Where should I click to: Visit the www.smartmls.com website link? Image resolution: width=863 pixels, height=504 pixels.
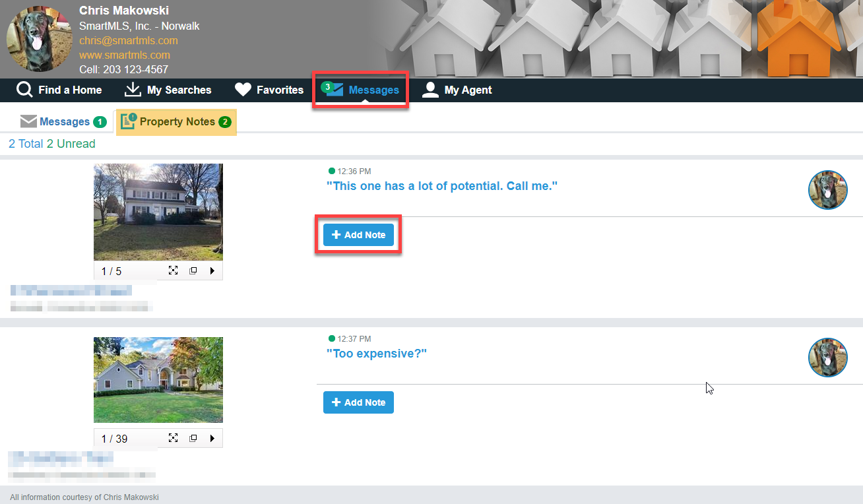[124, 55]
